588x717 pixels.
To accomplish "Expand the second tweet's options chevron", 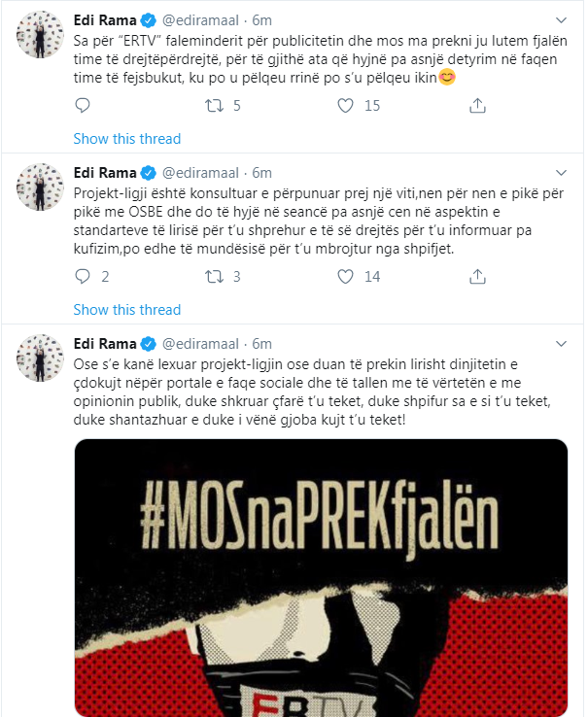I will [x=561, y=172].
